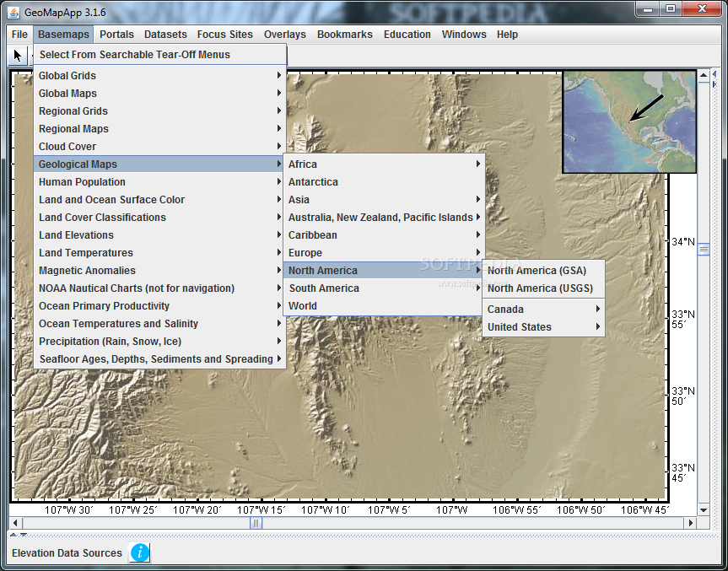
Task: Open the Education menu
Action: [407, 35]
